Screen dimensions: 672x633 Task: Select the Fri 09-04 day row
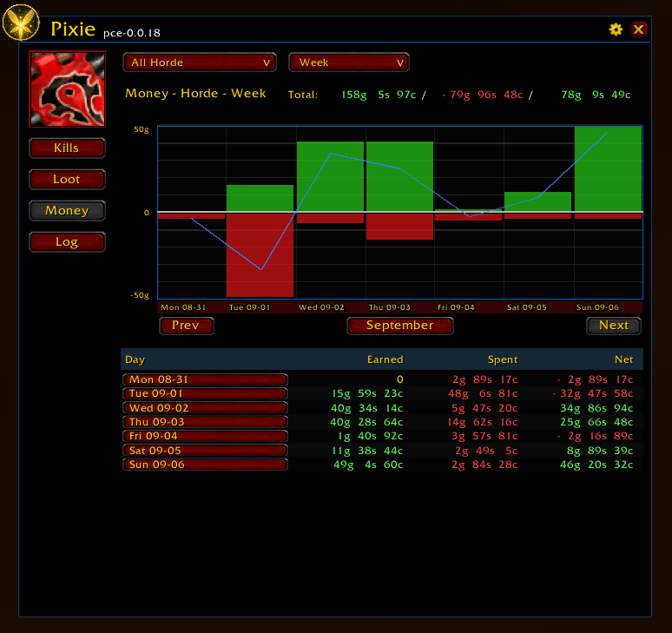tap(205, 436)
